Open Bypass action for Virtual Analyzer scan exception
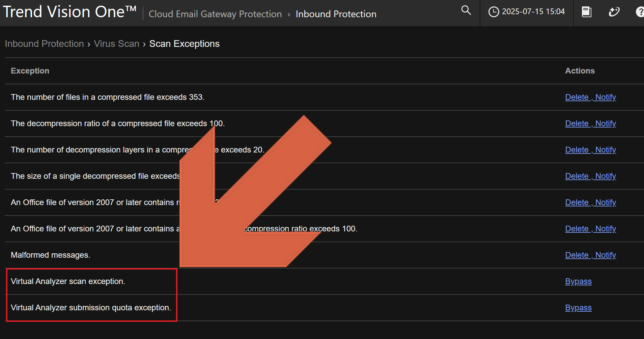Screen dimensions: 644x339 point(578,281)
